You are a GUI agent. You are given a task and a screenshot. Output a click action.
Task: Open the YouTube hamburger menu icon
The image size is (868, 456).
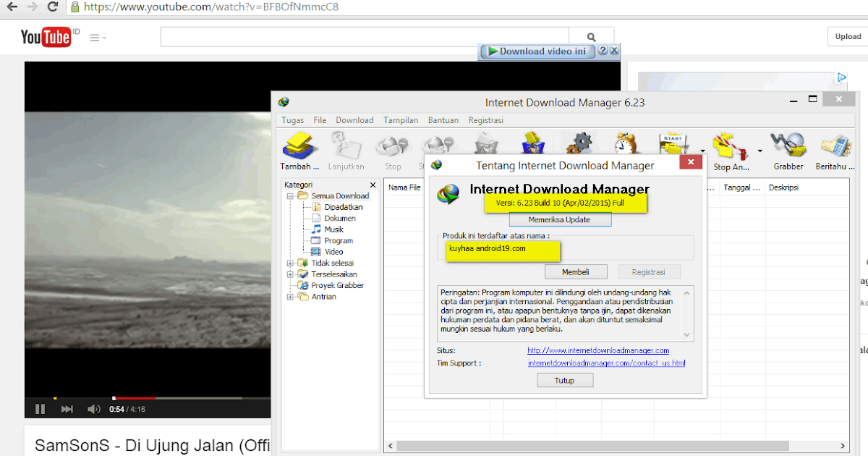click(94, 36)
